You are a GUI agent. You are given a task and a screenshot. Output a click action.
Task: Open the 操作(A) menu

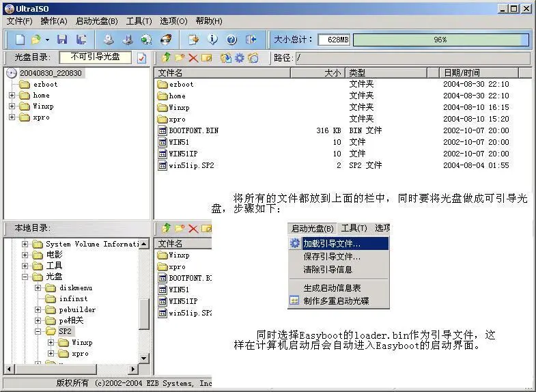(54, 21)
